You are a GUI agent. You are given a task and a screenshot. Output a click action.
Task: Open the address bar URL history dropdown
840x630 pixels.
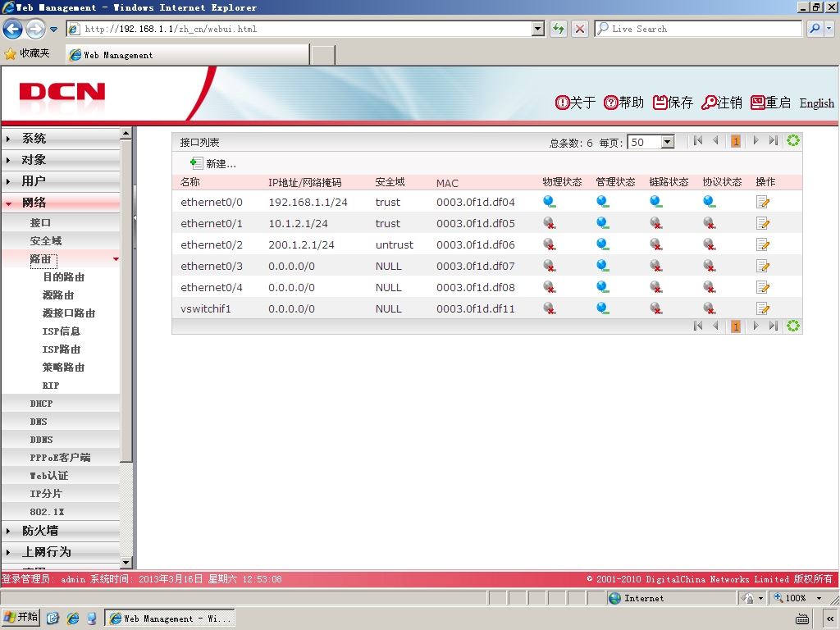click(x=538, y=29)
